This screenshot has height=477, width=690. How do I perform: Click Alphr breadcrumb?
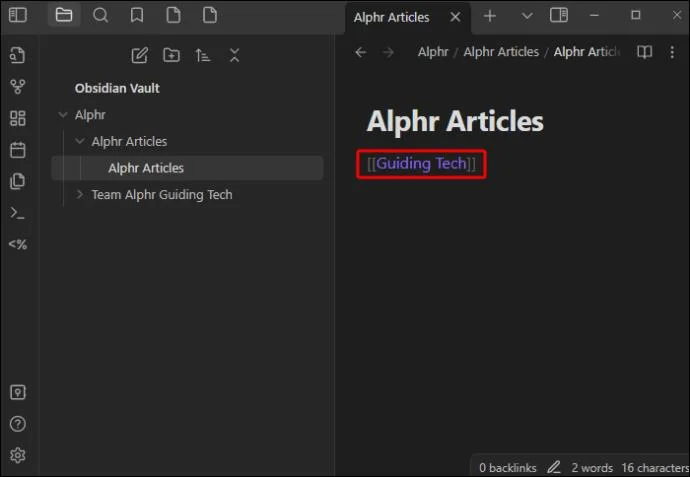coord(433,52)
